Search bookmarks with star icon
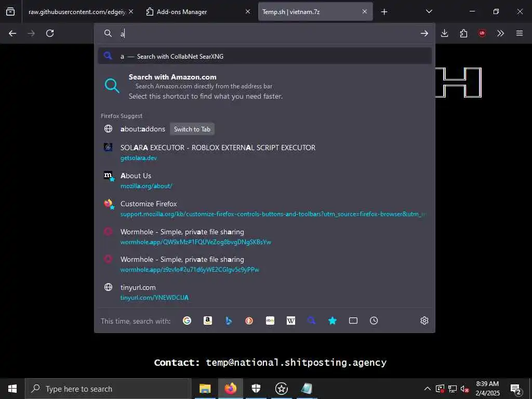Image resolution: width=532 pixels, height=399 pixels. click(x=332, y=321)
